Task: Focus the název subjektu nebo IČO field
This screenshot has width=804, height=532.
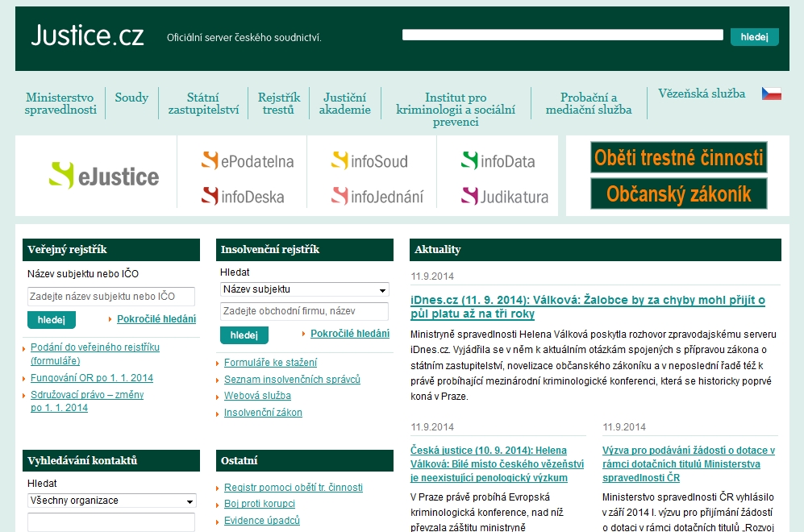Action: [x=111, y=297]
